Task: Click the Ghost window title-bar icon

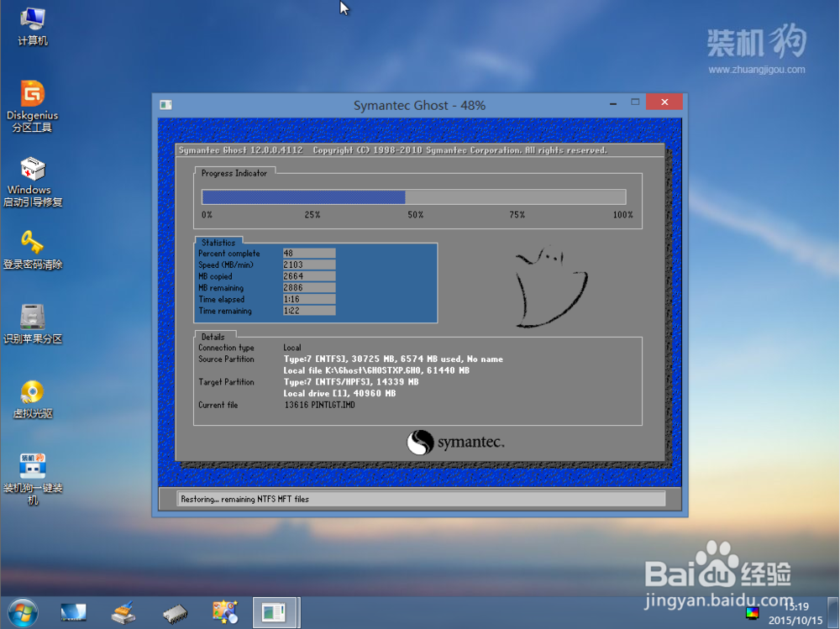Action: click(x=166, y=105)
